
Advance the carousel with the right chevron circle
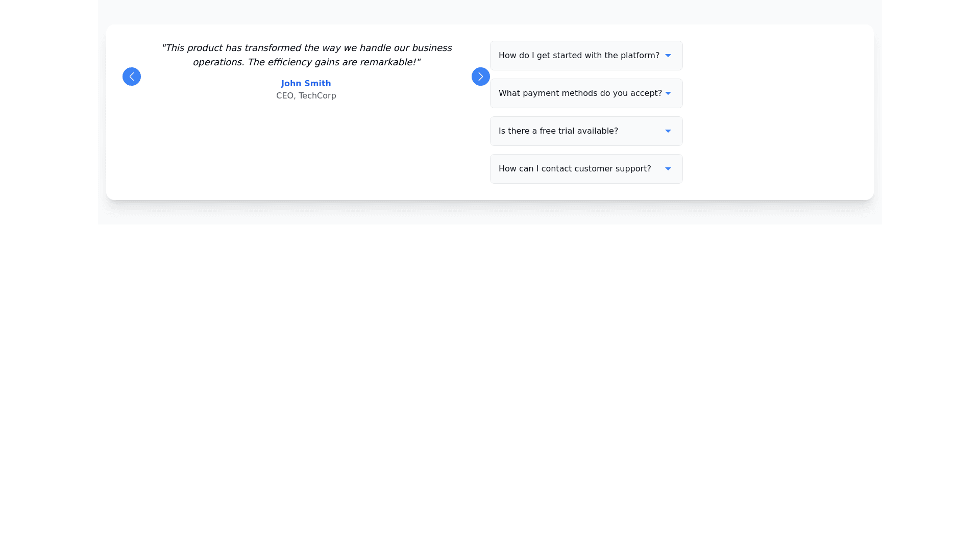coord(480,77)
